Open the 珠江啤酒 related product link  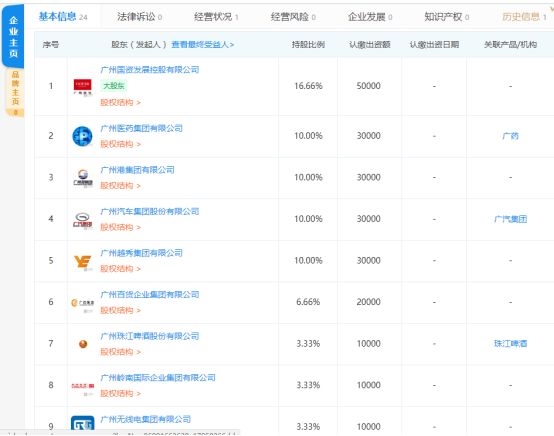510,343
